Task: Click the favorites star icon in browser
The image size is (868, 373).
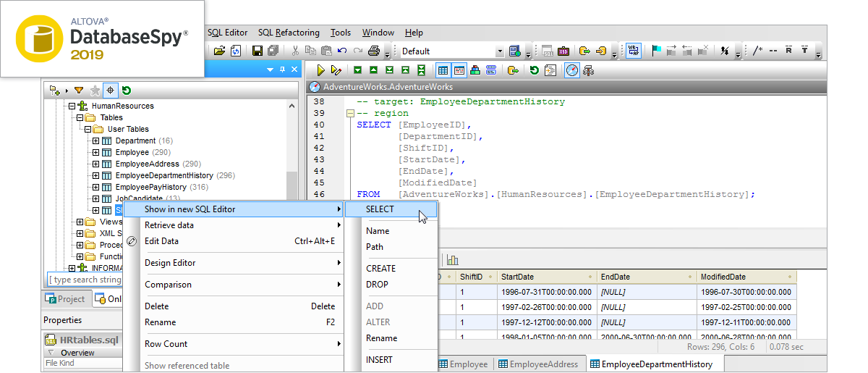Action: [x=95, y=91]
